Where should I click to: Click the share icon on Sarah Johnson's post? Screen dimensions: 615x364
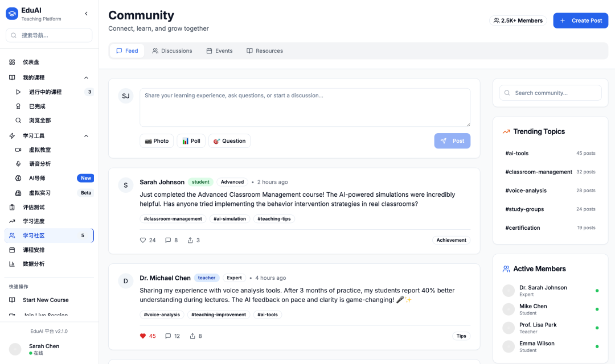[x=191, y=240]
